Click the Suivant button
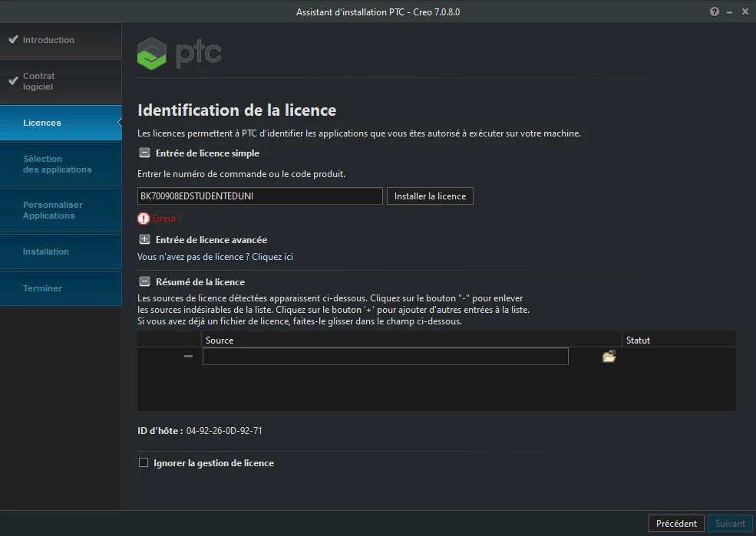The width and height of the screenshot is (756, 536). click(730, 523)
